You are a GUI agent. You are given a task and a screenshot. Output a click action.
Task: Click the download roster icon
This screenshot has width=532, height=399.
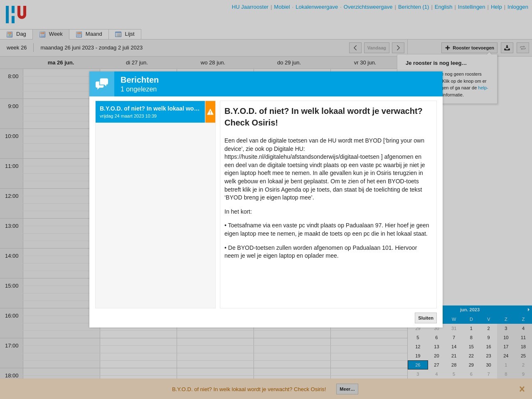tap(507, 48)
